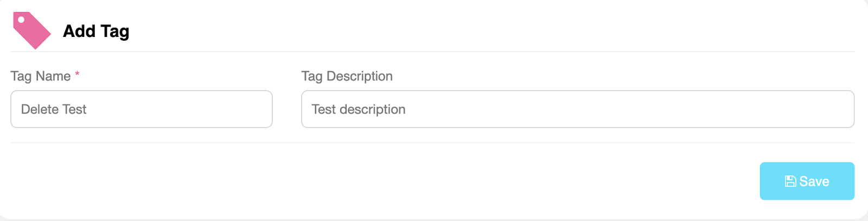
Task: Click the word "Test" in the description field
Action: 324,109
